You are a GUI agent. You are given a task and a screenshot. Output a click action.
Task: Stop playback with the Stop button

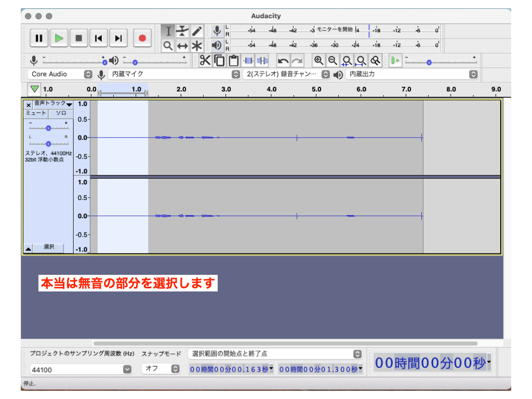coord(79,38)
